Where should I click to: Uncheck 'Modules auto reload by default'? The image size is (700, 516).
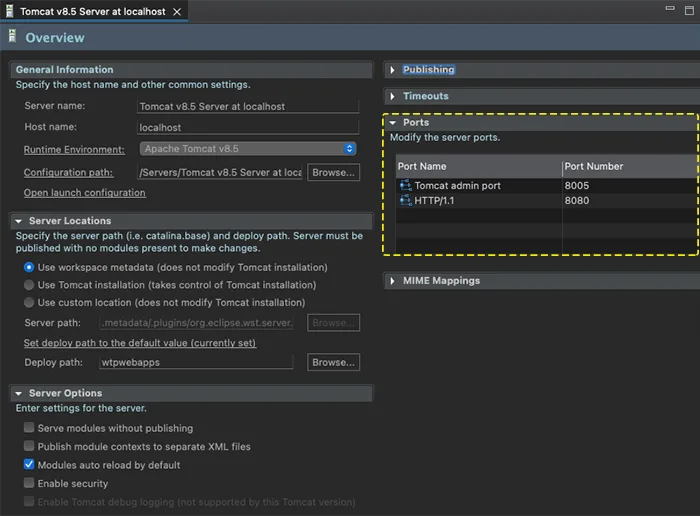tap(29, 465)
